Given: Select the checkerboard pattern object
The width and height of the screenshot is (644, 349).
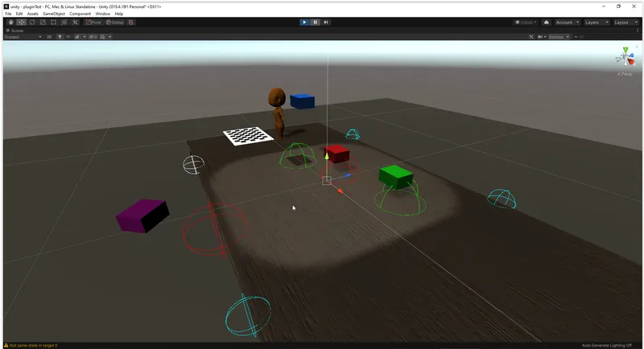Looking at the screenshot, I should point(248,136).
